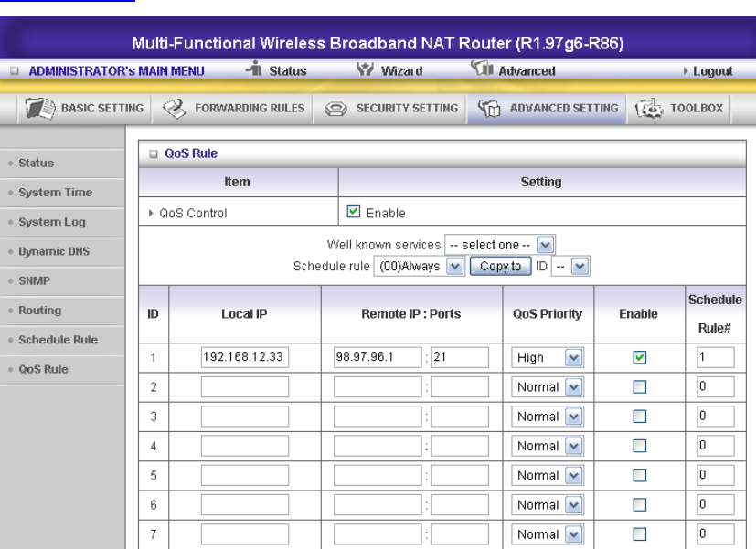Click the Copy to button
This screenshot has height=549, width=756.
tap(500, 267)
